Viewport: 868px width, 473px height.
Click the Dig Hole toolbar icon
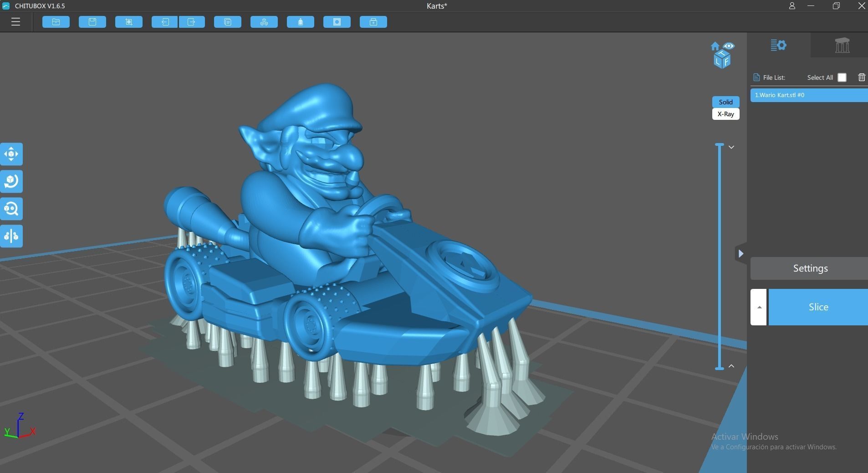tap(337, 22)
